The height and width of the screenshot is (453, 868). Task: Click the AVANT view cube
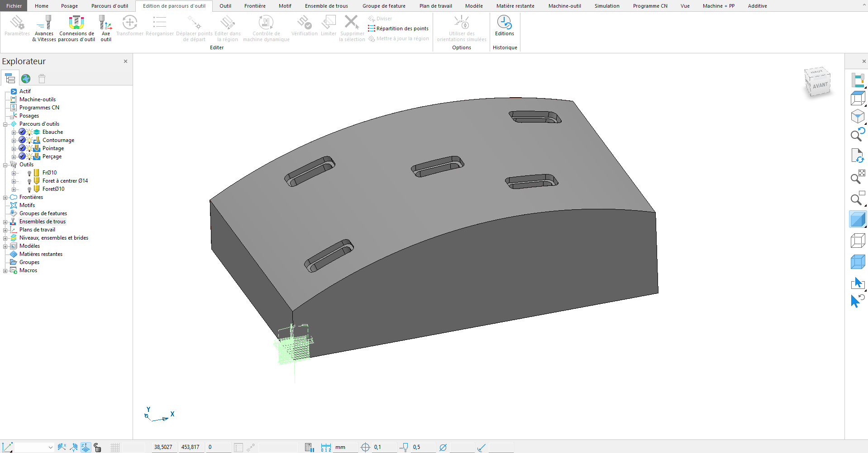(820, 85)
